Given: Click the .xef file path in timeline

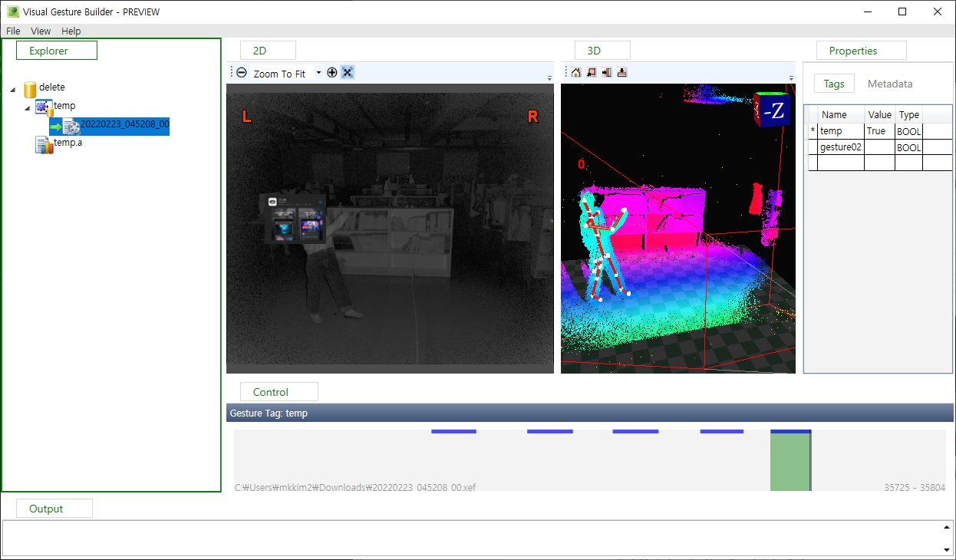Looking at the screenshot, I should tap(354, 487).
